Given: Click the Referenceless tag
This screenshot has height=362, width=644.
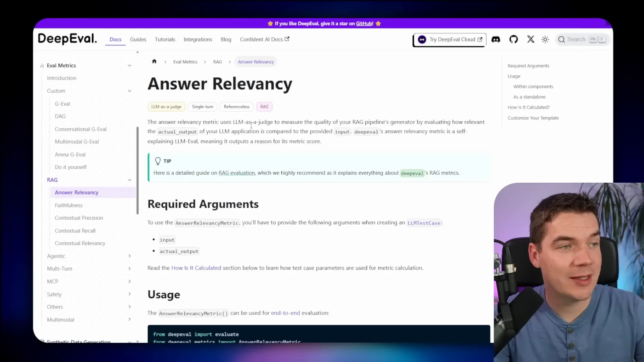Looking at the screenshot, I should tap(236, 107).
